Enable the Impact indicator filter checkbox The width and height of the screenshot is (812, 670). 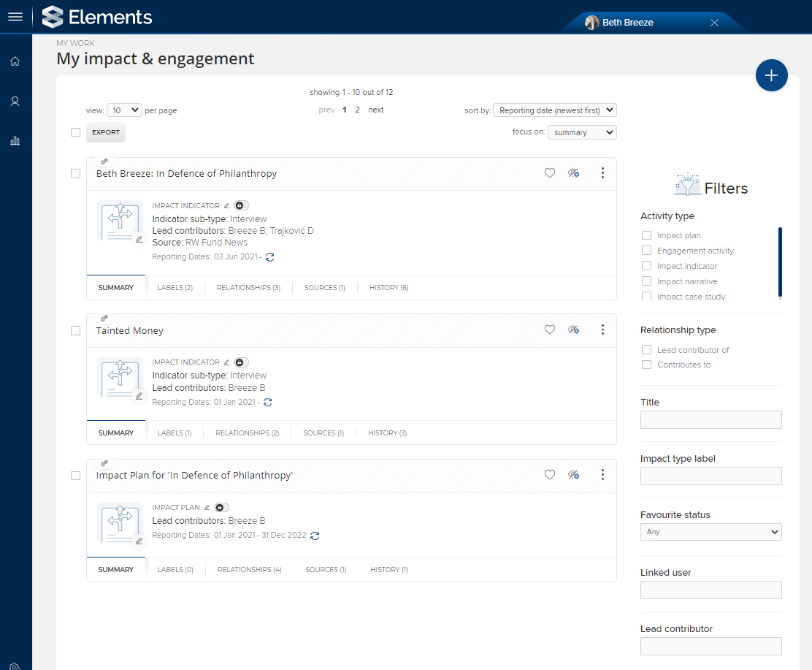pyautogui.click(x=646, y=266)
